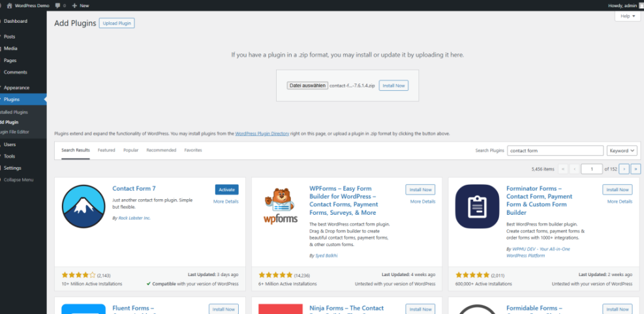
Task: Open Plugin File Editor submenu item
Action: 15,132
